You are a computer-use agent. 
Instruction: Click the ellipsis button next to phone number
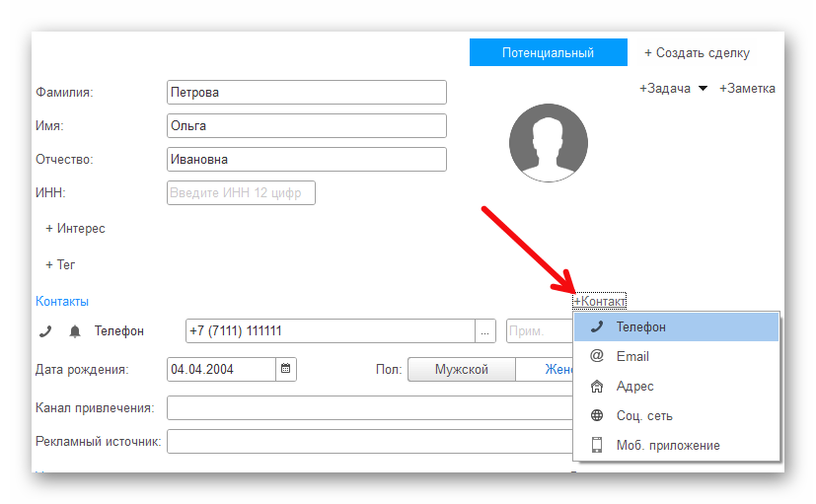pyautogui.click(x=484, y=332)
